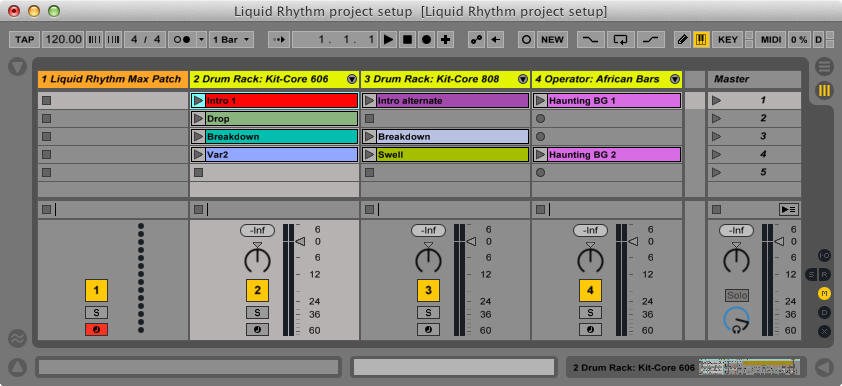842x386 pixels.
Task: Click the track 3 volume fader handle
Action: (471, 242)
